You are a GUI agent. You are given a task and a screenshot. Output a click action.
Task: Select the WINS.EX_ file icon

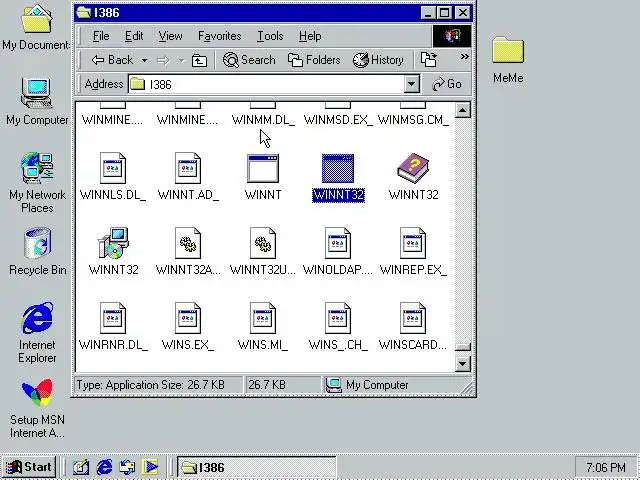coord(188,318)
